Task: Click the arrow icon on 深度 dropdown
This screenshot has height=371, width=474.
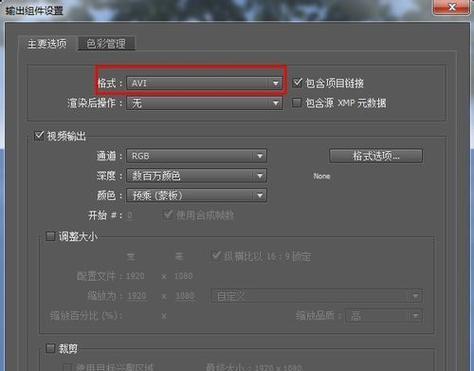Action: (260, 176)
